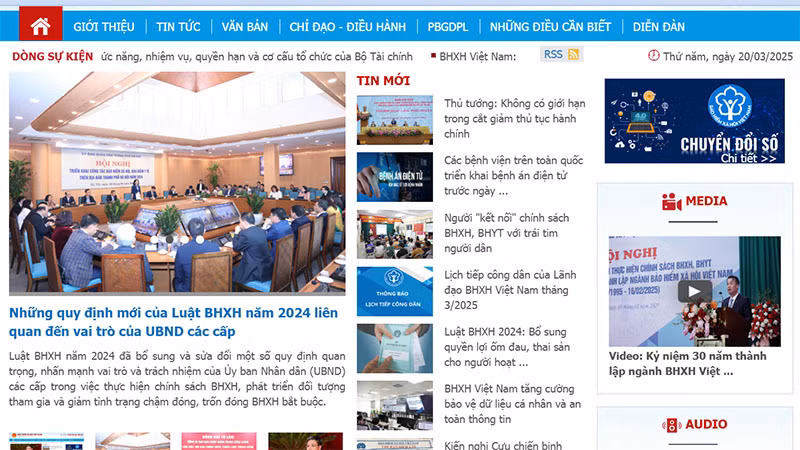Read 'Người kết nối chính sách BHXH' article
The width and height of the screenshot is (800, 450).
(x=506, y=233)
